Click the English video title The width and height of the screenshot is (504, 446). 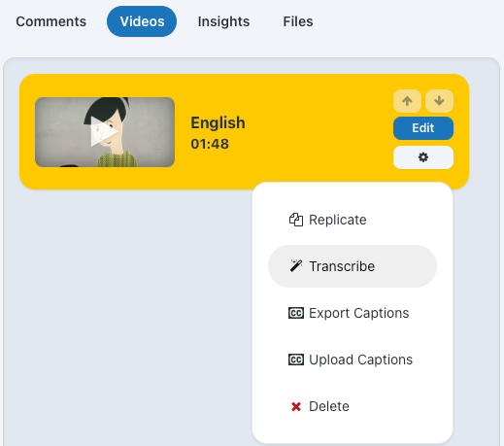pos(218,122)
